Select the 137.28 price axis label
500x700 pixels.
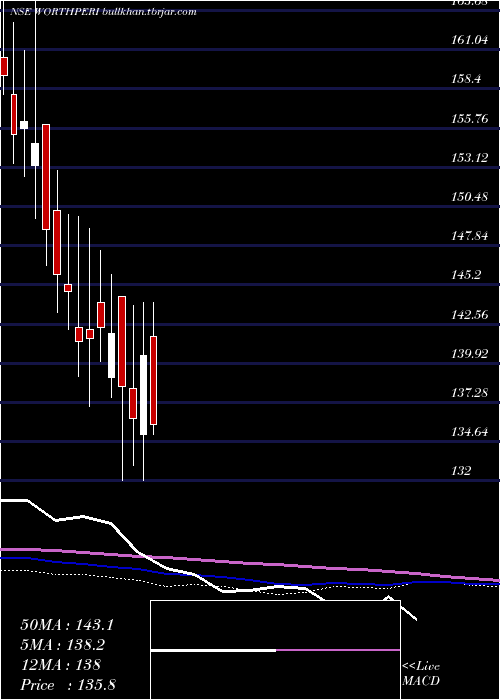[470, 393]
